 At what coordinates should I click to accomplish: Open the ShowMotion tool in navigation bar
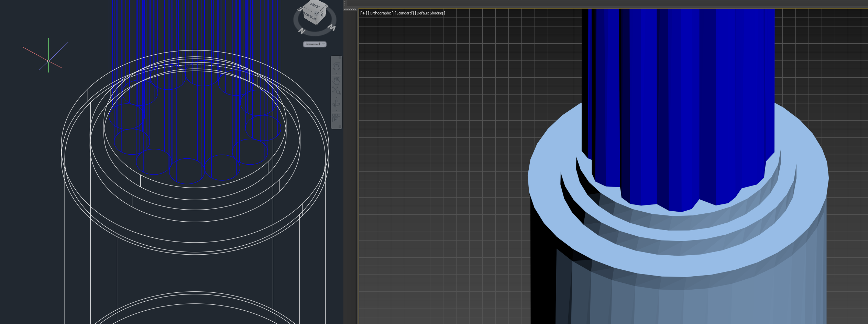[336, 118]
